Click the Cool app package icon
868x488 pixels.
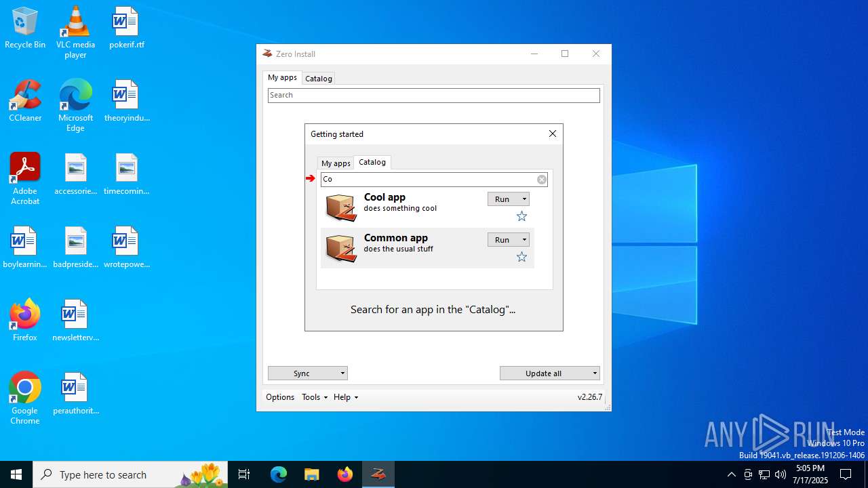click(341, 208)
